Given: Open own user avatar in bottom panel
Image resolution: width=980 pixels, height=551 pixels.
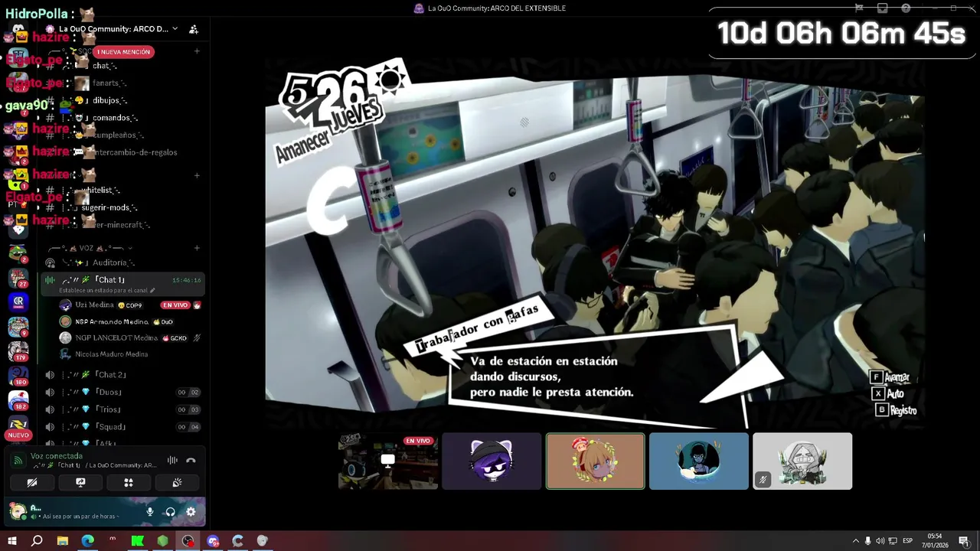Looking at the screenshot, I should (x=18, y=510).
